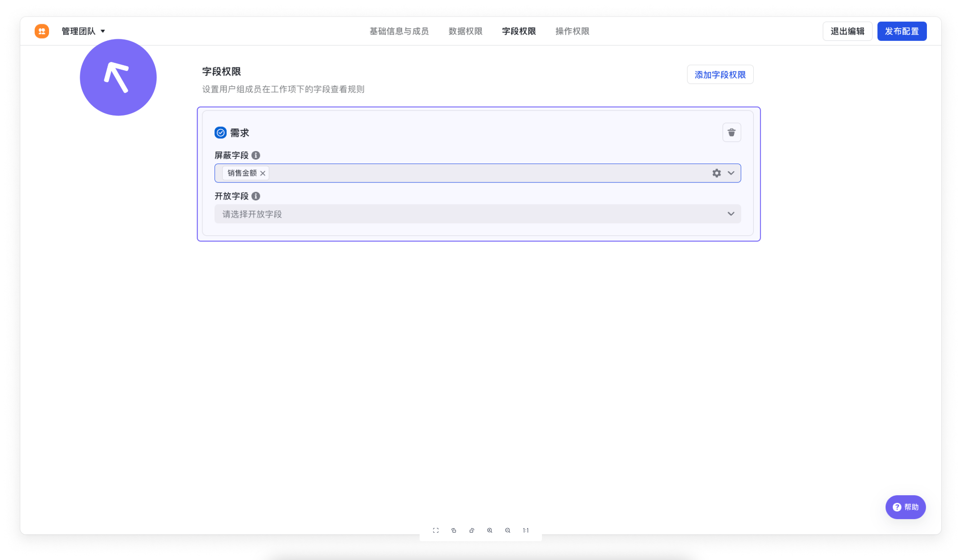Zoom out with the magnifier minus icon
962x560 pixels.
click(508, 530)
